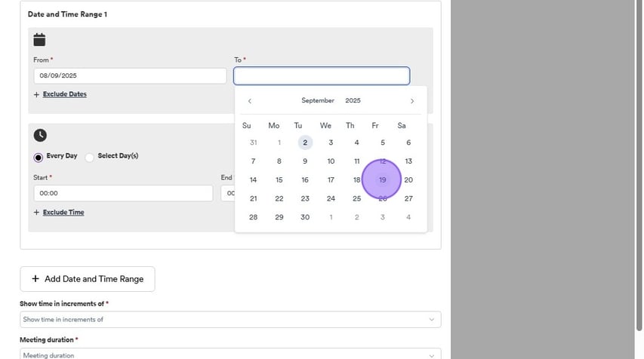Viewport: 644px width, 359px height.
Task: Focus the empty To date field
Action: point(322,76)
